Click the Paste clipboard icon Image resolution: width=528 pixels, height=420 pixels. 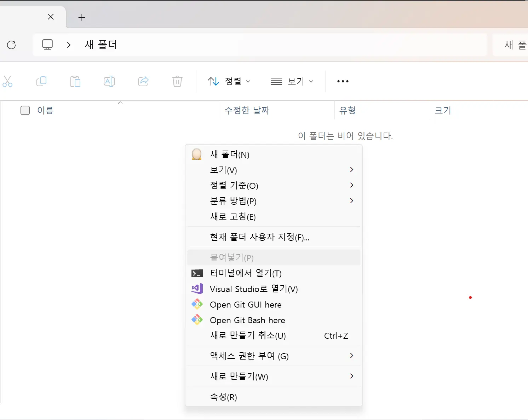(x=75, y=81)
